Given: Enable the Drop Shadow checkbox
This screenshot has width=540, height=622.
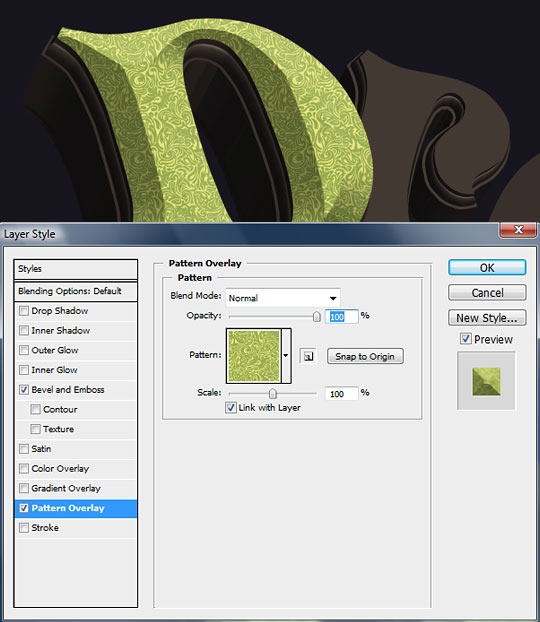Looking at the screenshot, I should (x=24, y=311).
